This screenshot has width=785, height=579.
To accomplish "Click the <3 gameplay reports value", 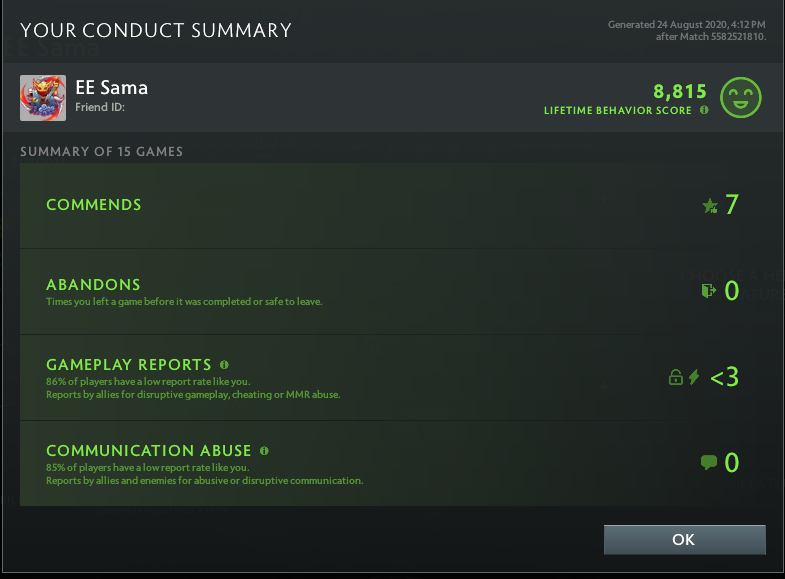I will (724, 377).
